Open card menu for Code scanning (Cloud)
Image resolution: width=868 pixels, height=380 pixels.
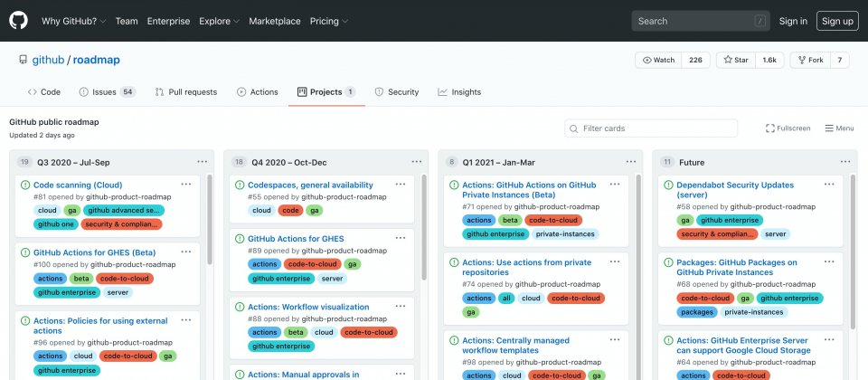(186, 184)
